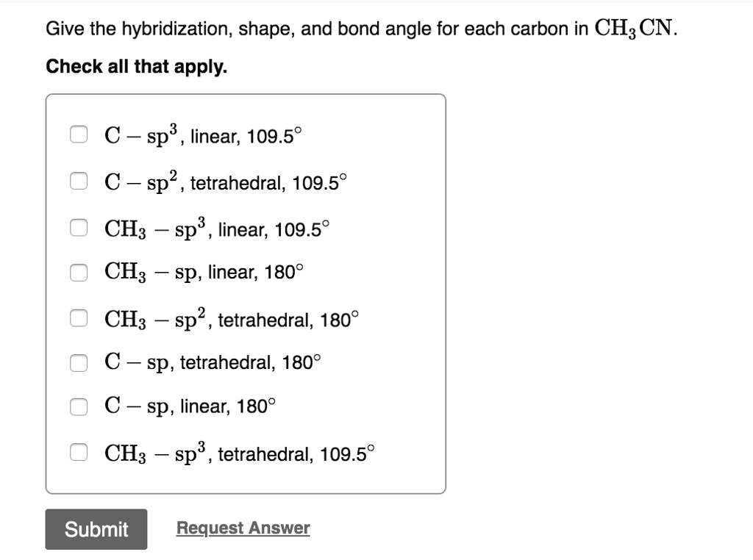Click the answer text 'CH3 – sp, linear, 180°'

pyautogui.click(x=204, y=273)
